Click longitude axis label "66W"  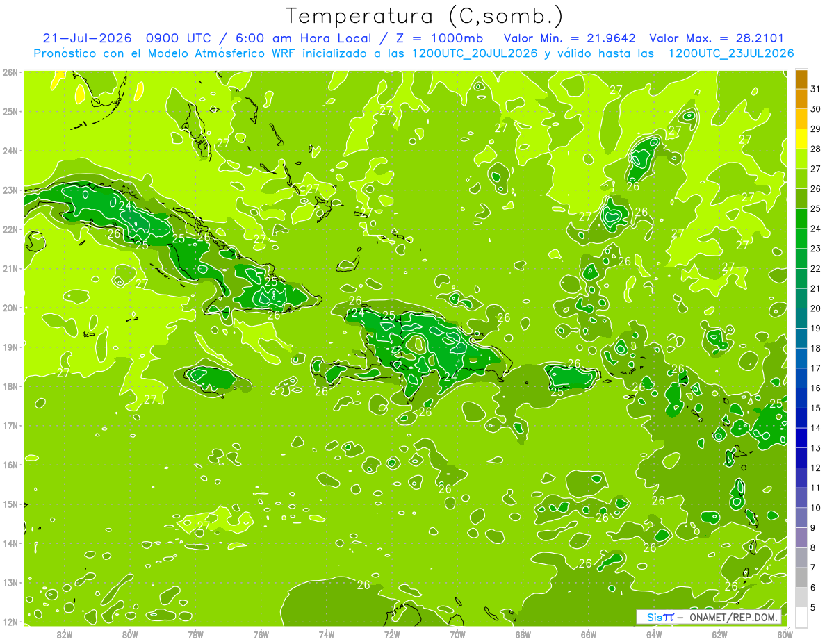(588, 634)
